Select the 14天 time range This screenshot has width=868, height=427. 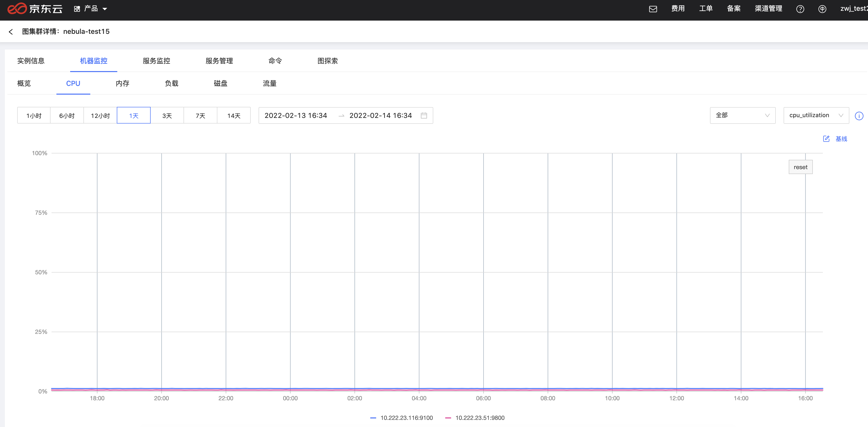[234, 115]
